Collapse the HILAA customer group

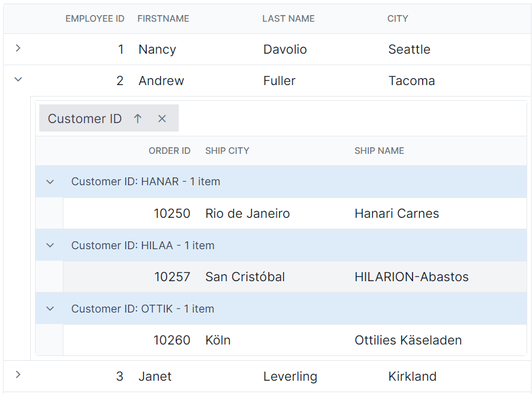[x=50, y=246]
